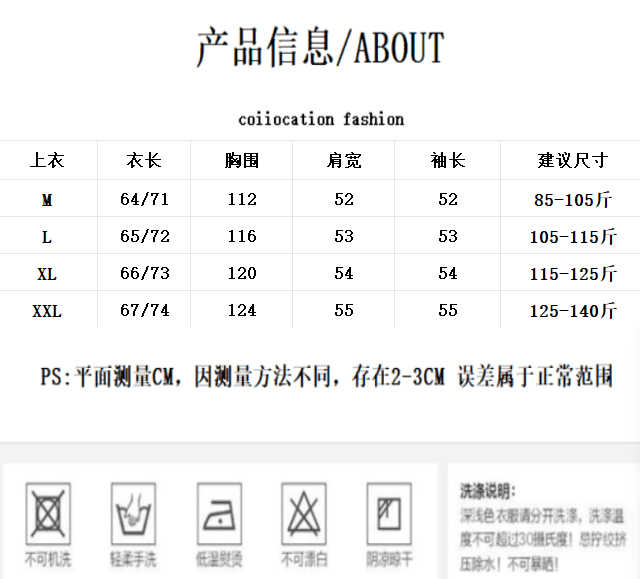Click the 120 chest value
The image size is (640, 579).
coord(242,273)
